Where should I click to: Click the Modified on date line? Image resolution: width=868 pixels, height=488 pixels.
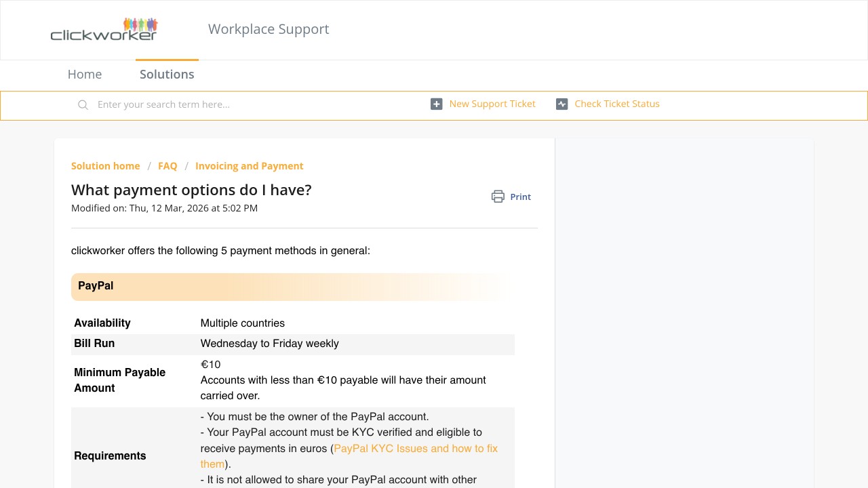[x=165, y=208]
